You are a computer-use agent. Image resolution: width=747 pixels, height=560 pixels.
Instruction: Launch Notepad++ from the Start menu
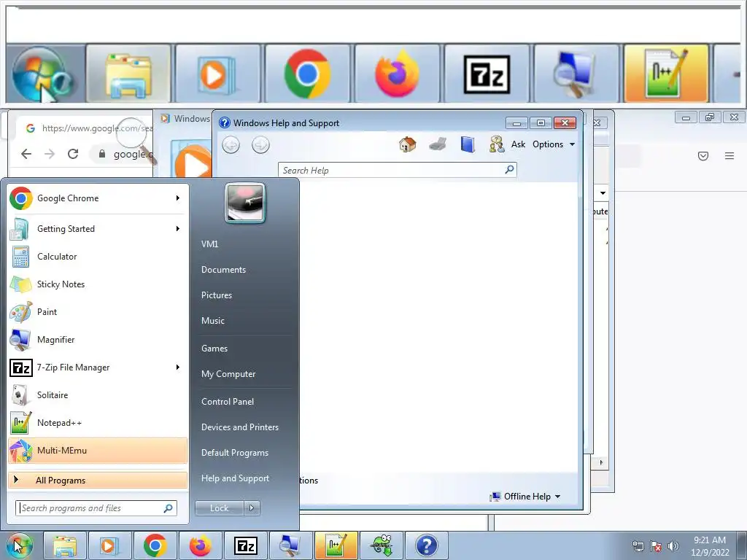[98, 422]
